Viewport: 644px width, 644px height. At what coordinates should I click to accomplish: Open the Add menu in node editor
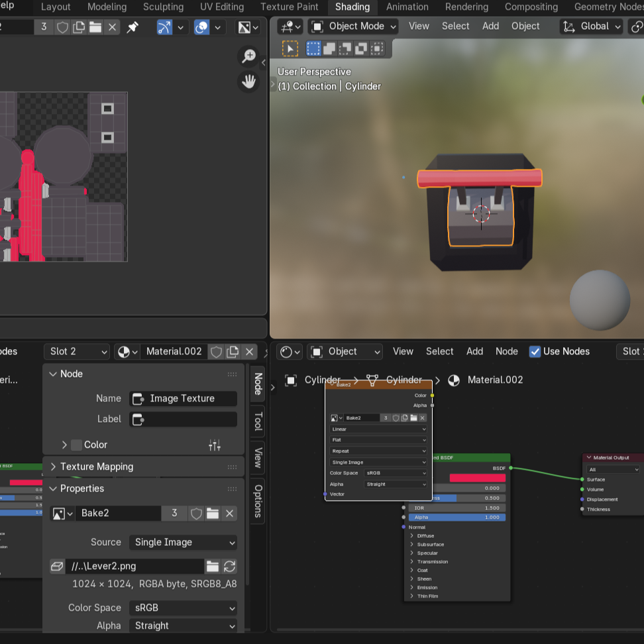(474, 352)
